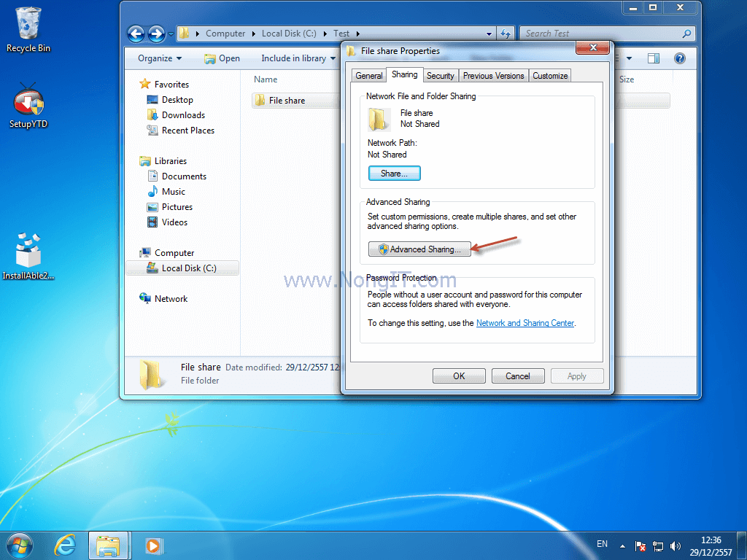This screenshot has height=560, width=747.
Task: Click the Refresh icon beside the address bar
Action: [505, 33]
